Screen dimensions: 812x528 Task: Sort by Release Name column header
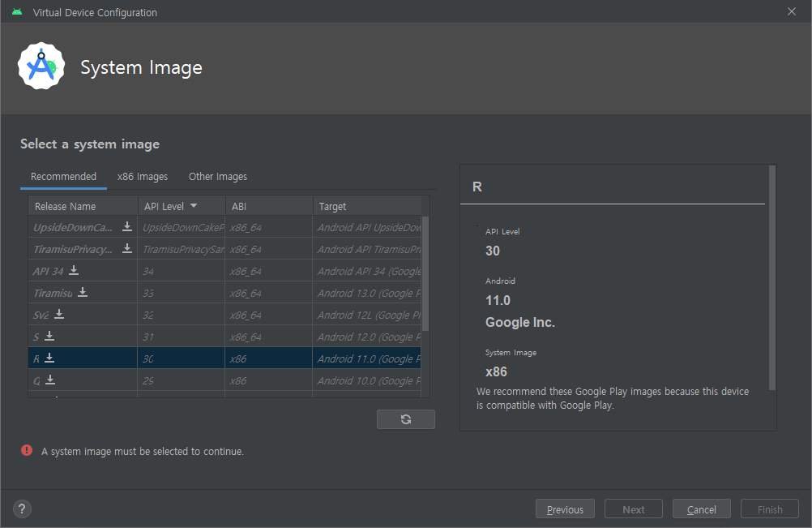[x=83, y=206]
